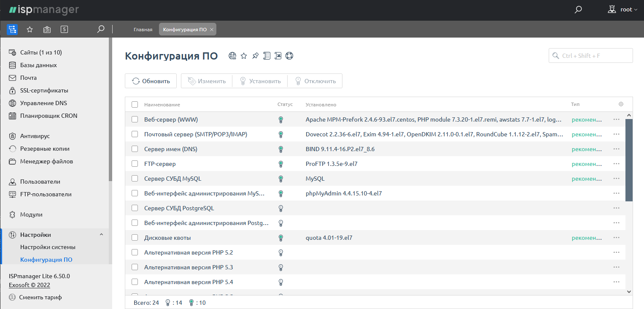The height and width of the screenshot is (309, 644).
Task: Open the briefcase icon in top toolbar
Action: click(47, 30)
